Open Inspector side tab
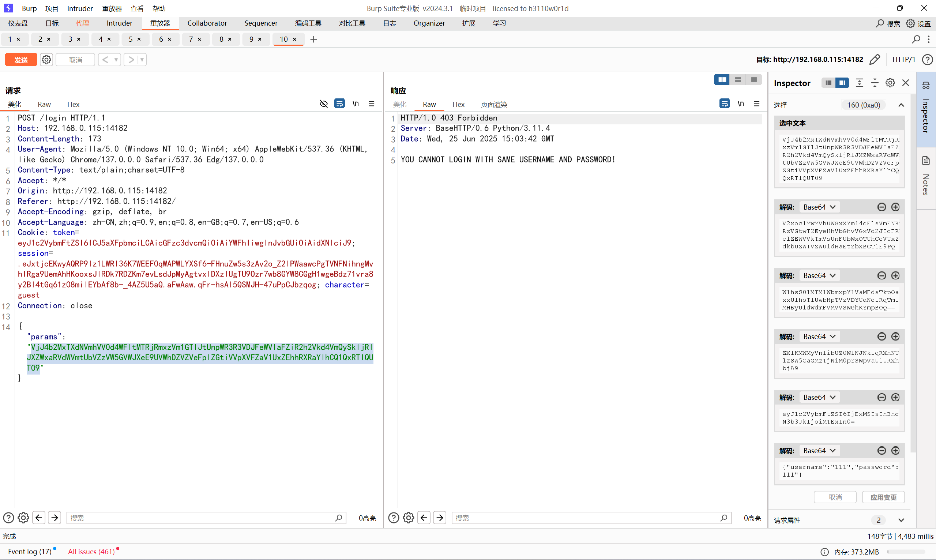This screenshot has height=560, width=936. pyautogui.click(x=926, y=109)
